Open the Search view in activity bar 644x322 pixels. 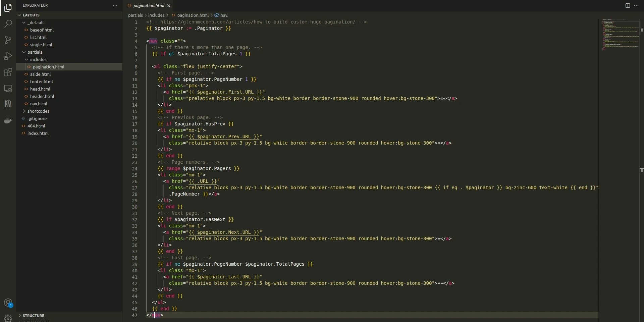click(x=8, y=24)
